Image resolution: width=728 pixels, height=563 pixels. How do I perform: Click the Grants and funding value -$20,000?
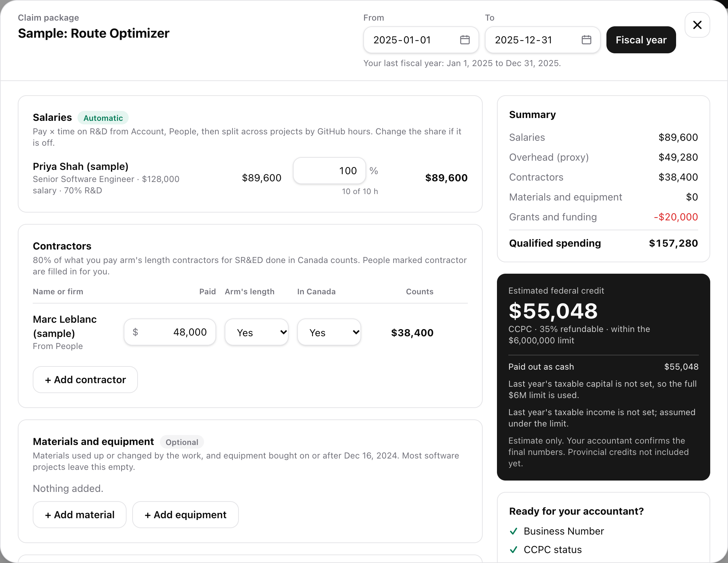tap(676, 217)
